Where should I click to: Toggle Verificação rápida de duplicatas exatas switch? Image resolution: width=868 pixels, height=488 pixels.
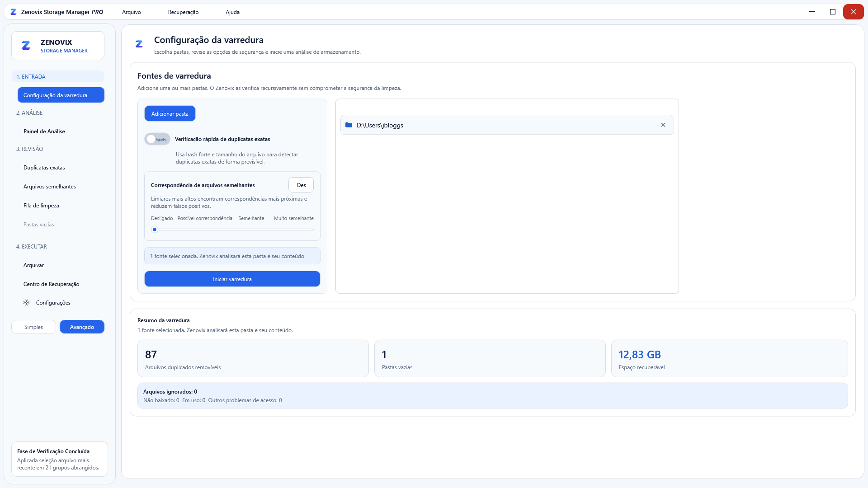157,139
